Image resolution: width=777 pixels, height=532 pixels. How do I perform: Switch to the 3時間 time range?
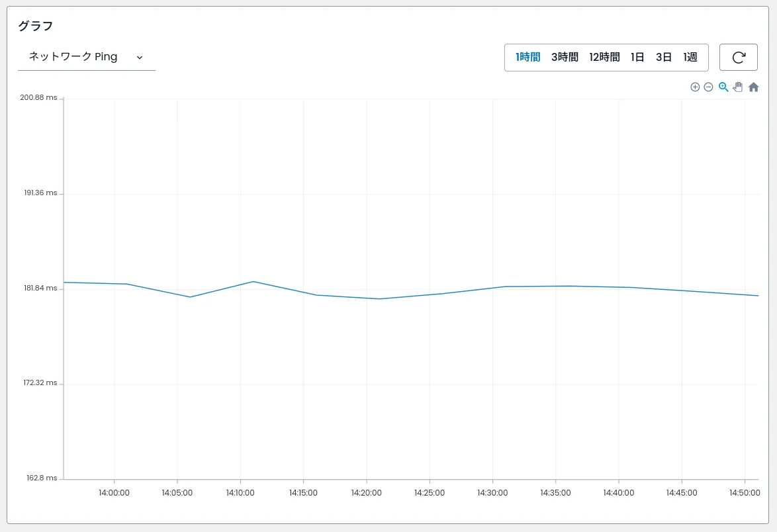point(565,58)
